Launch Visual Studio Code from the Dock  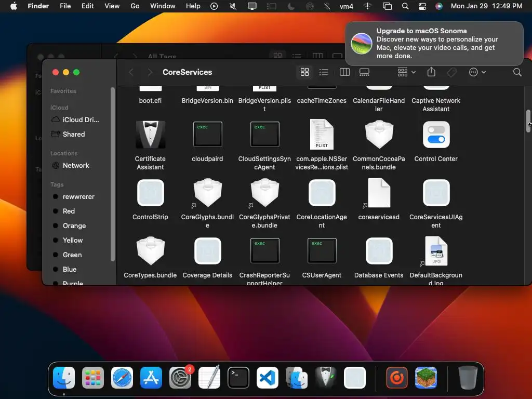pyautogui.click(x=268, y=378)
